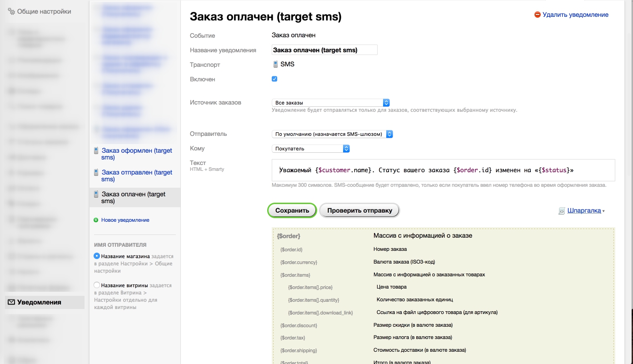The width and height of the screenshot is (633, 364).
Task: Click gear icon beside Общие настройки
Action: [12, 11]
